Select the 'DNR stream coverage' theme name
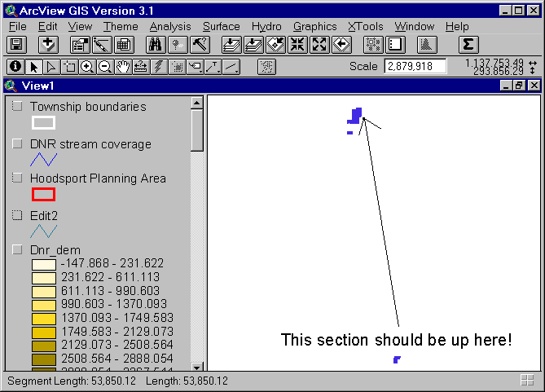Screen dimensions: 545x392 90,144
